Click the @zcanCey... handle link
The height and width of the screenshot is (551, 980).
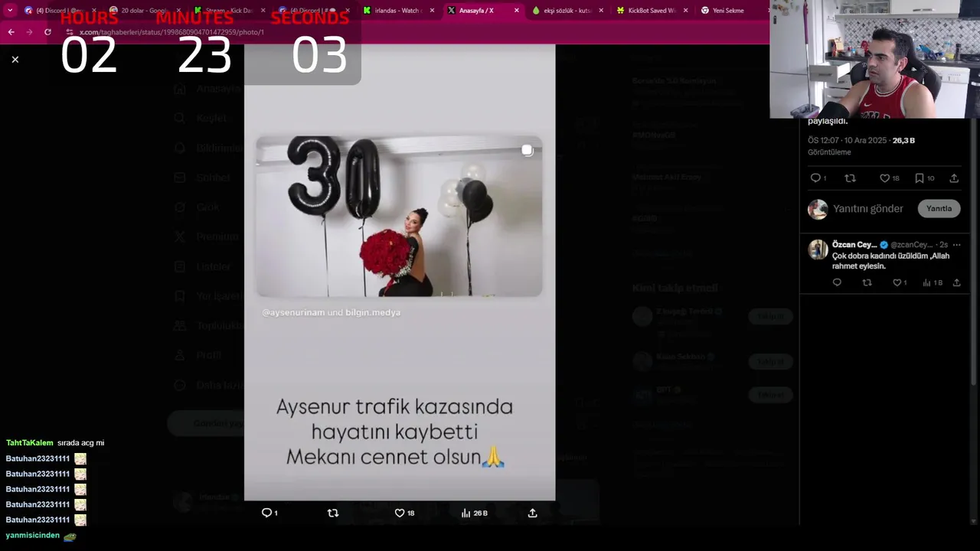pos(912,245)
